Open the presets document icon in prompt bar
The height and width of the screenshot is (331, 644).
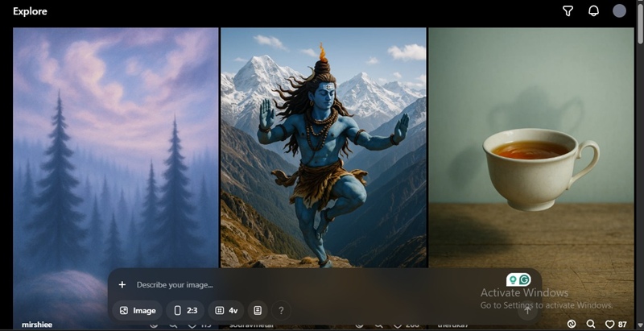(x=258, y=310)
